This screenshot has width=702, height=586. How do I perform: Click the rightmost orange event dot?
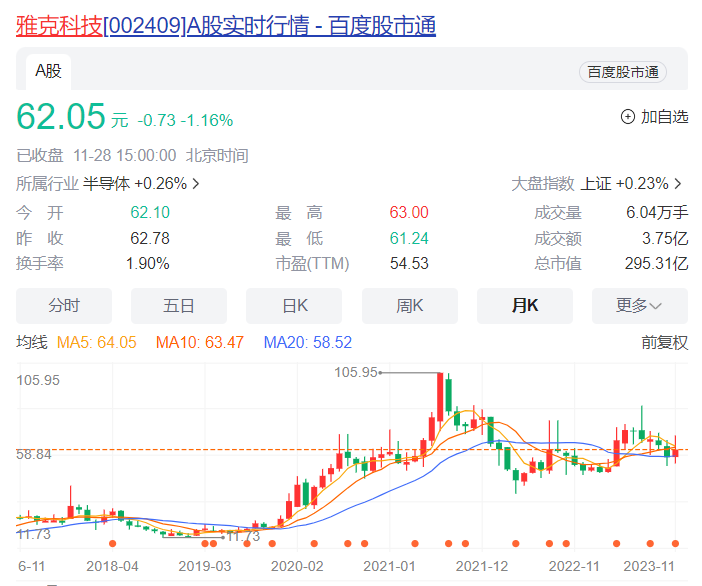pos(676,544)
